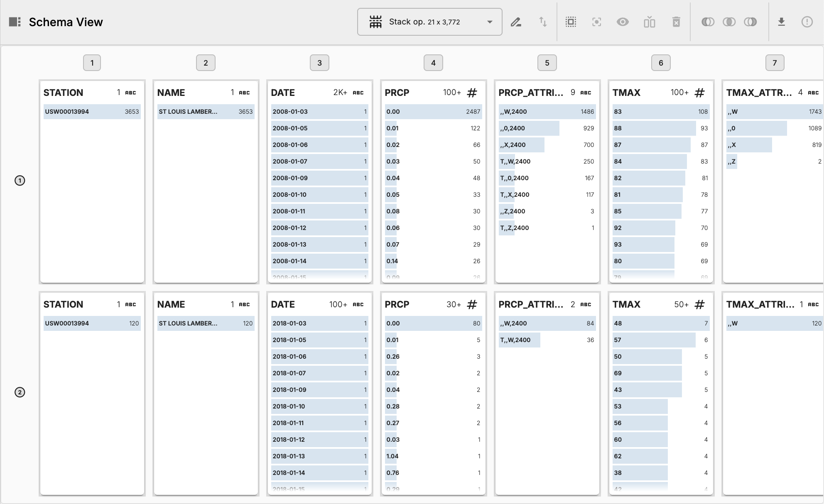Select PRCP value 0.00 with count 2487
Viewport: 824px width, 504px height.
tap(433, 112)
